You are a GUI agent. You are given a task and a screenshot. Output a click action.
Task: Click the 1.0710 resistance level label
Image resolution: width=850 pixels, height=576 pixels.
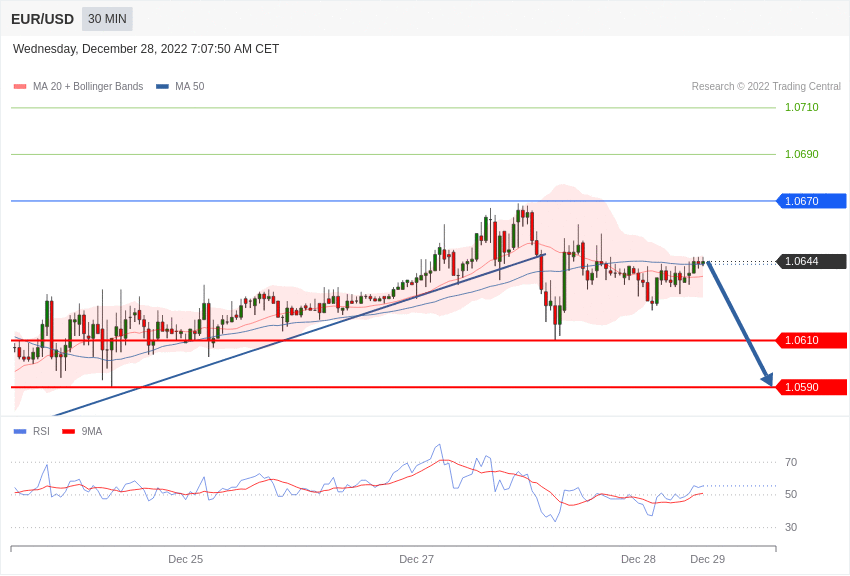tap(802, 107)
